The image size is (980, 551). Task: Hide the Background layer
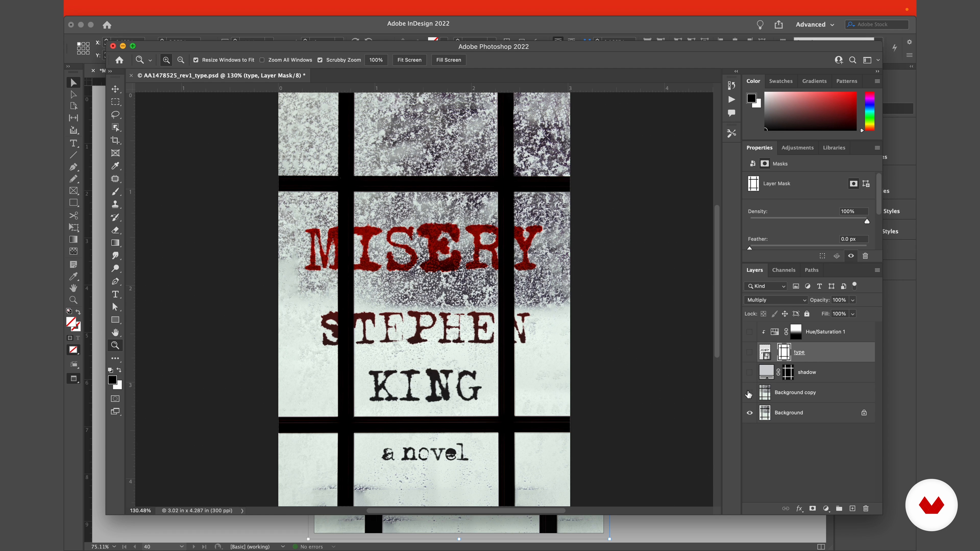(x=750, y=412)
